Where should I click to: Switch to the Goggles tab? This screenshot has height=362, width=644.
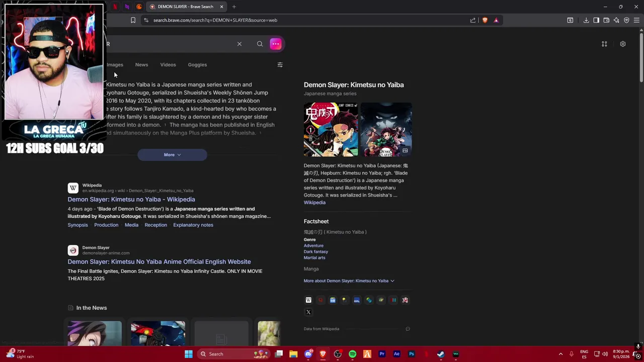197,64
